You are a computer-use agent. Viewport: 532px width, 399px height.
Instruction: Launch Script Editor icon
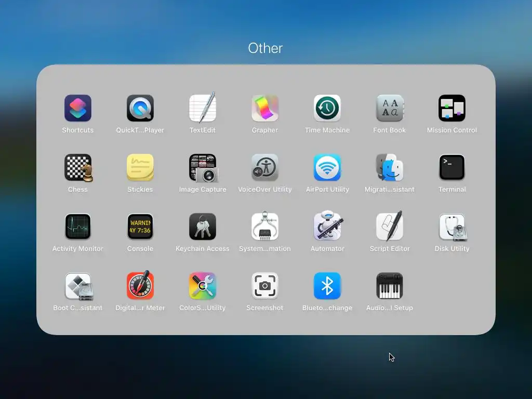click(x=390, y=225)
